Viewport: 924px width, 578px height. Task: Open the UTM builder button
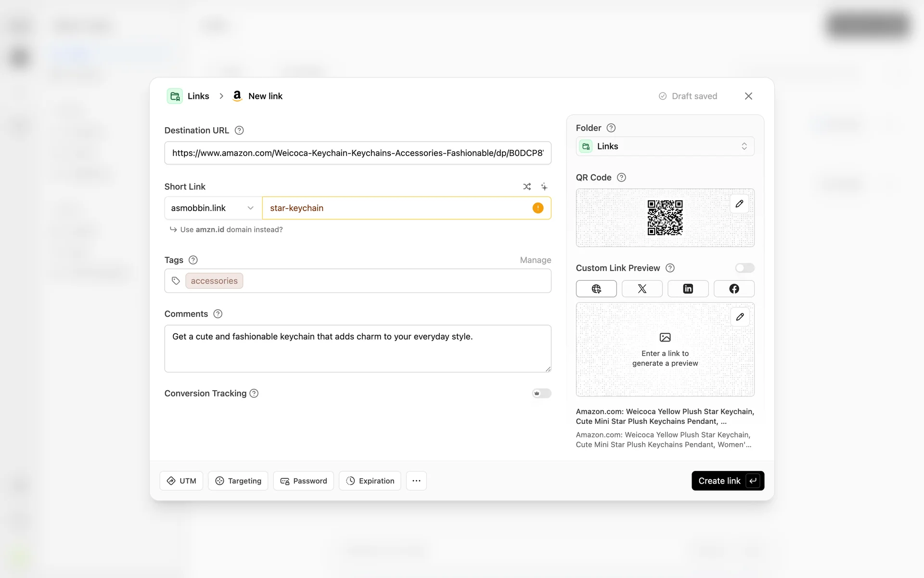click(181, 481)
